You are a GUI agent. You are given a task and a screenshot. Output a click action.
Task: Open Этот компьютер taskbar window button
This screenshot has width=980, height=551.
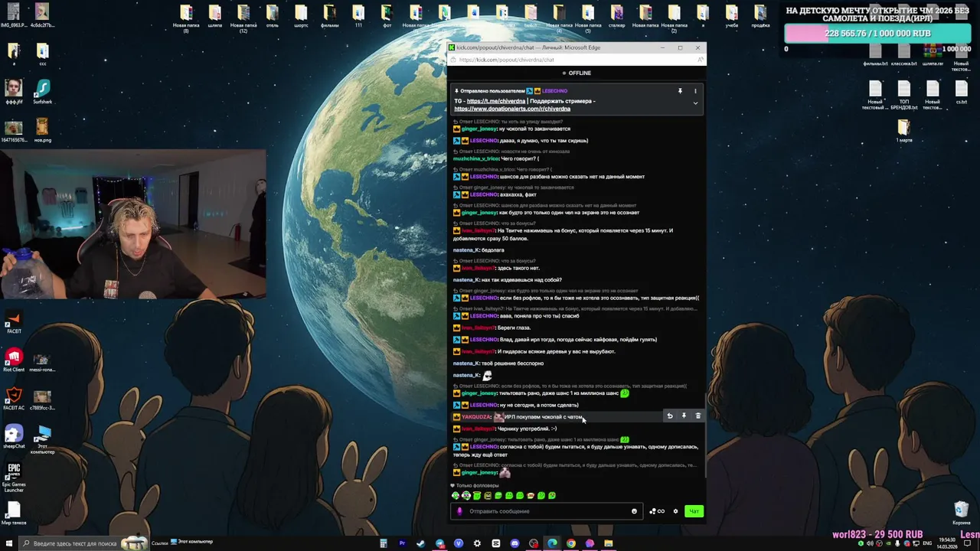click(x=192, y=543)
